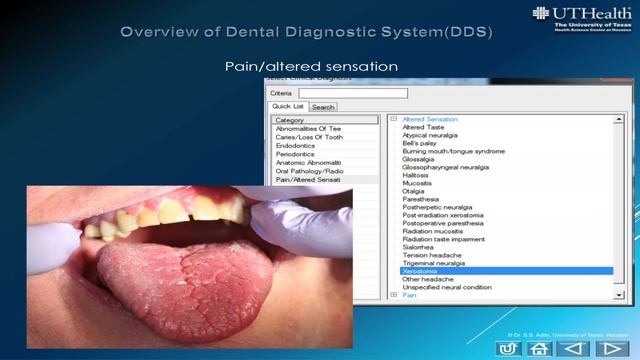Select Abnormalities Of Tee category

tap(308, 129)
